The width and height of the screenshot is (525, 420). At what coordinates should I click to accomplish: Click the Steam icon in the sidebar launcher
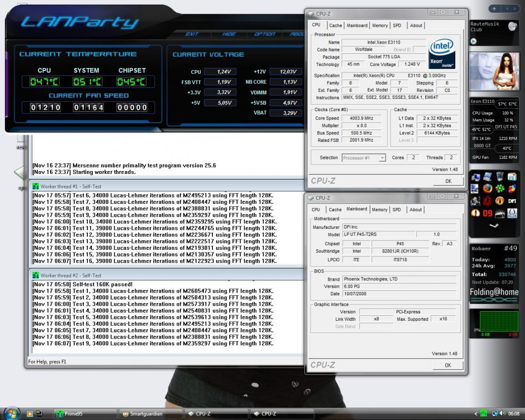coord(494,226)
